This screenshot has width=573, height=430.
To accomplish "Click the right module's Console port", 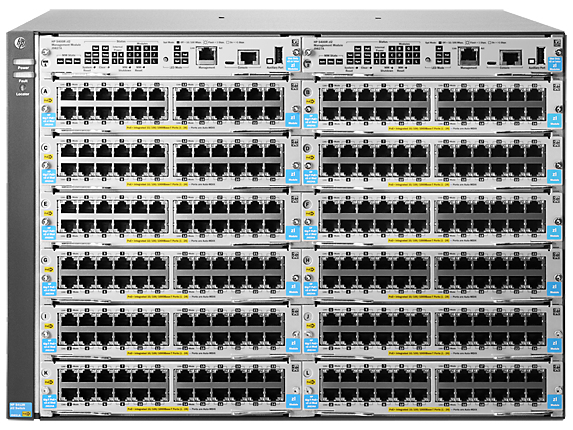I will (x=511, y=58).
